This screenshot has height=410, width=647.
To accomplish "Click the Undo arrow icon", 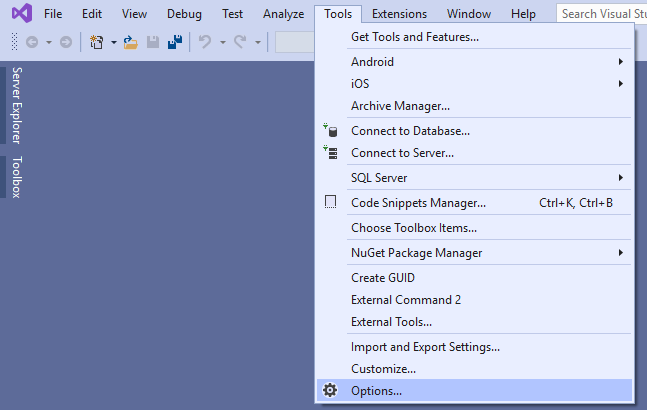I will pyautogui.click(x=205, y=42).
